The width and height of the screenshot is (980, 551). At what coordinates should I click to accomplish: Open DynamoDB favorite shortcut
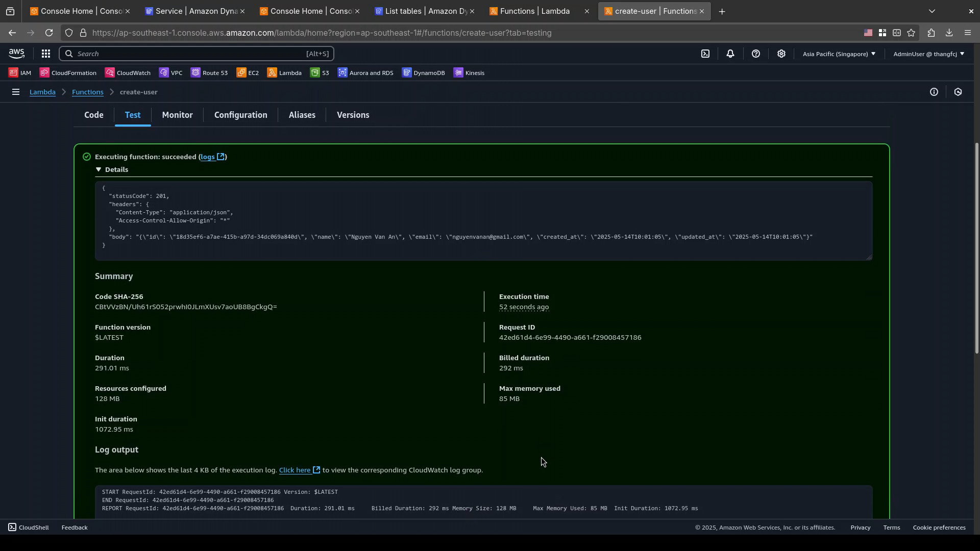pos(424,73)
